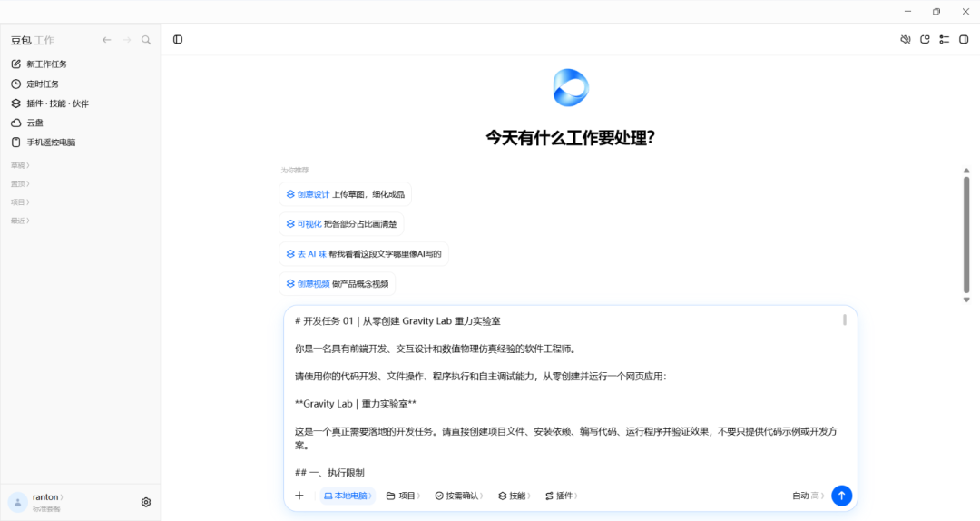Image resolution: width=980 pixels, height=521 pixels.
Task: Expand the 项目 section in the sidebar
Action: [x=20, y=202]
